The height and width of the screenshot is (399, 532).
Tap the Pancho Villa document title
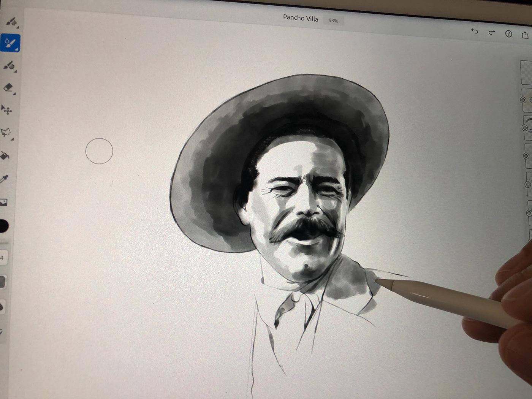pyautogui.click(x=301, y=18)
